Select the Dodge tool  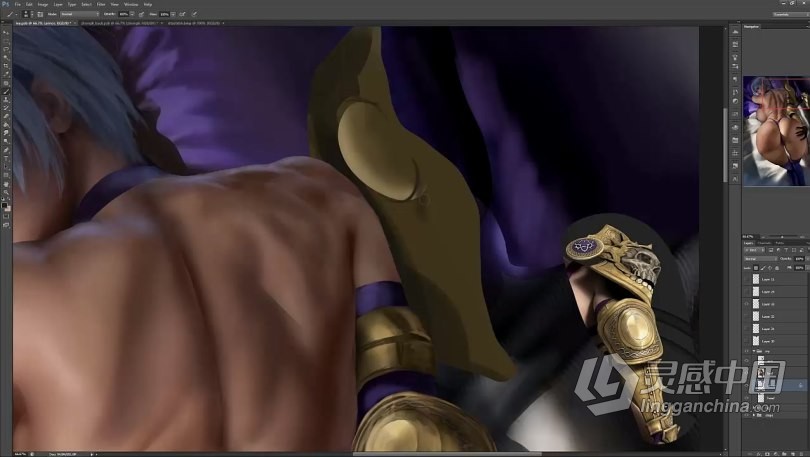click(6, 141)
